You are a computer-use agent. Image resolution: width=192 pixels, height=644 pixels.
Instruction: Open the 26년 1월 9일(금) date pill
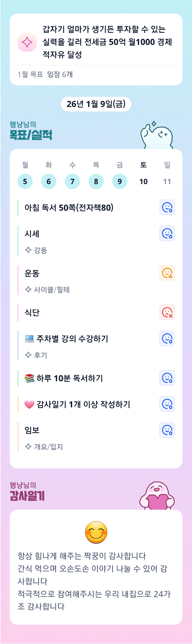coord(96,104)
